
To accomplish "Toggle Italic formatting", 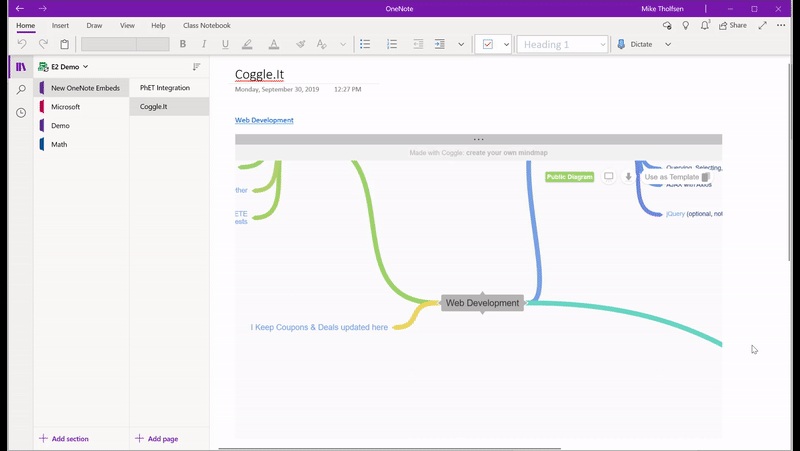I will point(204,44).
